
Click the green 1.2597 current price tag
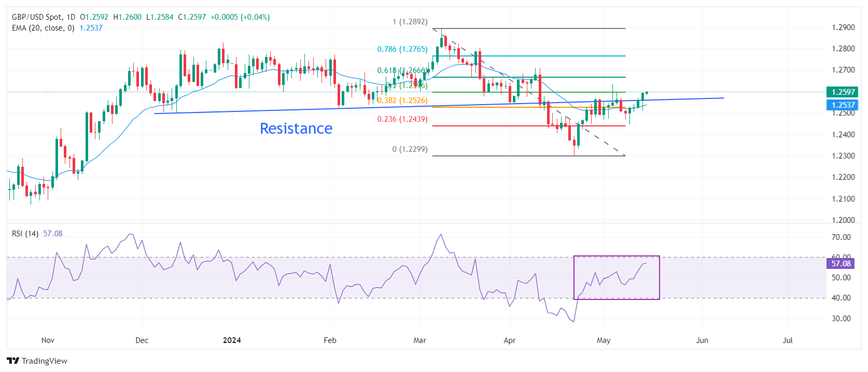click(x=843, y=92)
